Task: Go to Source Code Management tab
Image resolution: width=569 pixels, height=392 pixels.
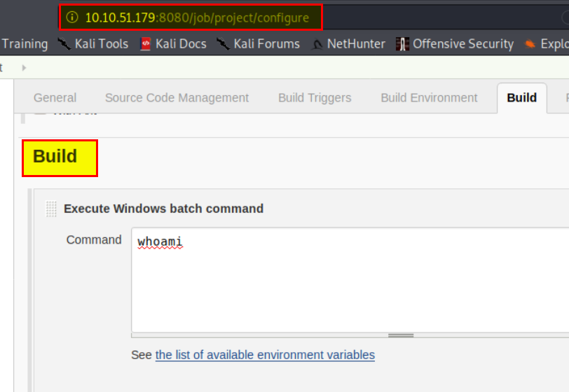Action: pyautogui.click(x=177, y=98)
